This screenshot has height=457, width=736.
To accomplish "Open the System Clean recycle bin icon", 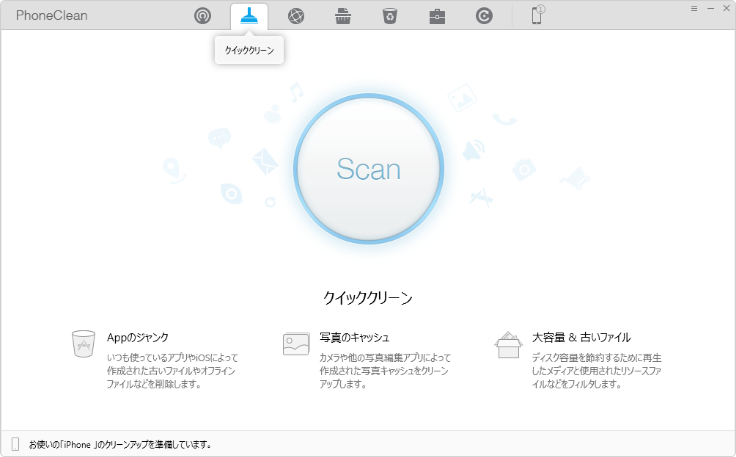I will click(x=390, y=16).
